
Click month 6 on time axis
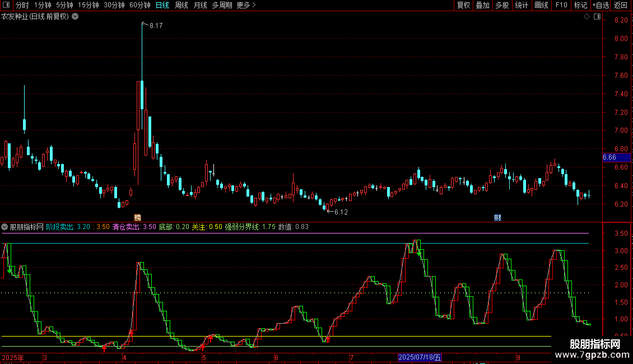pos(276,357)
